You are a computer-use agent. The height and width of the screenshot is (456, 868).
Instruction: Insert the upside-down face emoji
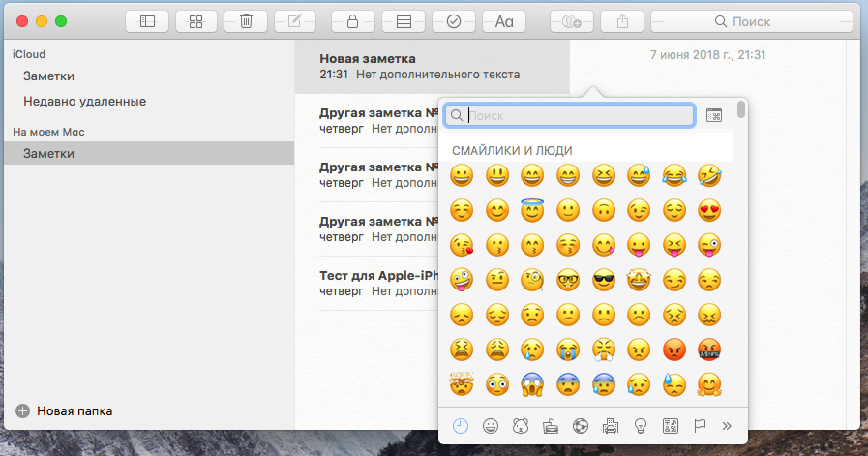(x=604, y=210)
